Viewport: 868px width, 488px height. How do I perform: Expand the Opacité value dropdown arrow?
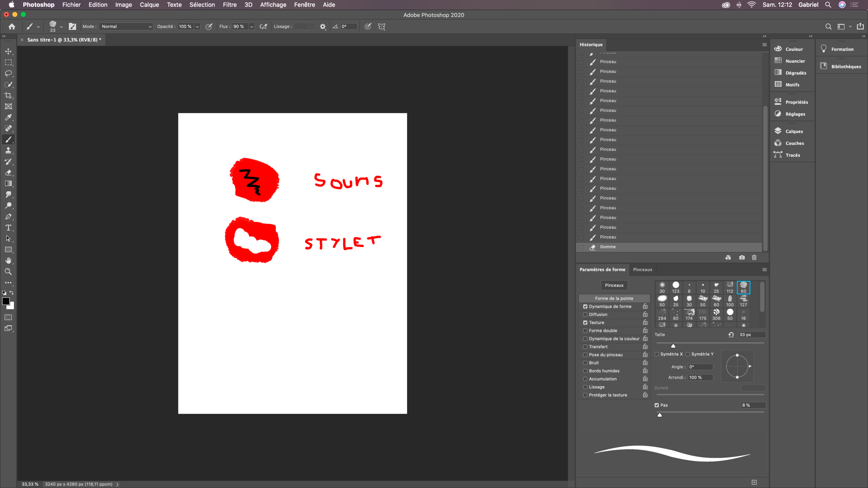click(x=197, y=27)
